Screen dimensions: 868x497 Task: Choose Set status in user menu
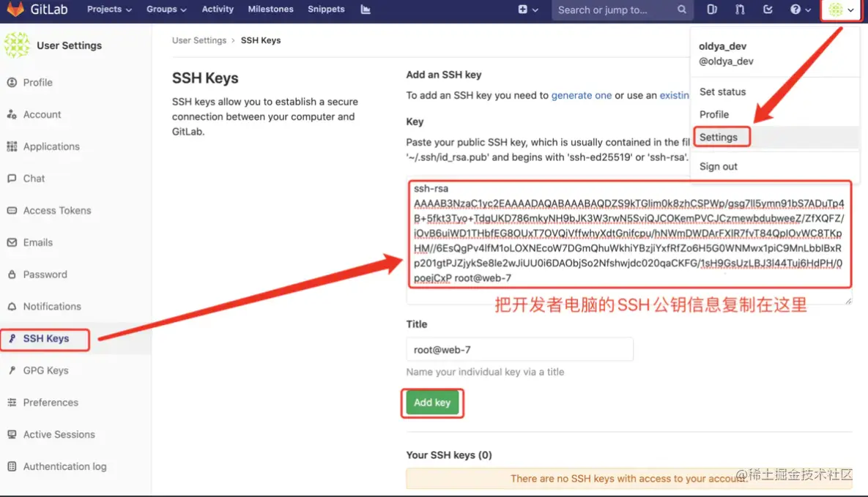pyautogui.click(x=722, y=92)
